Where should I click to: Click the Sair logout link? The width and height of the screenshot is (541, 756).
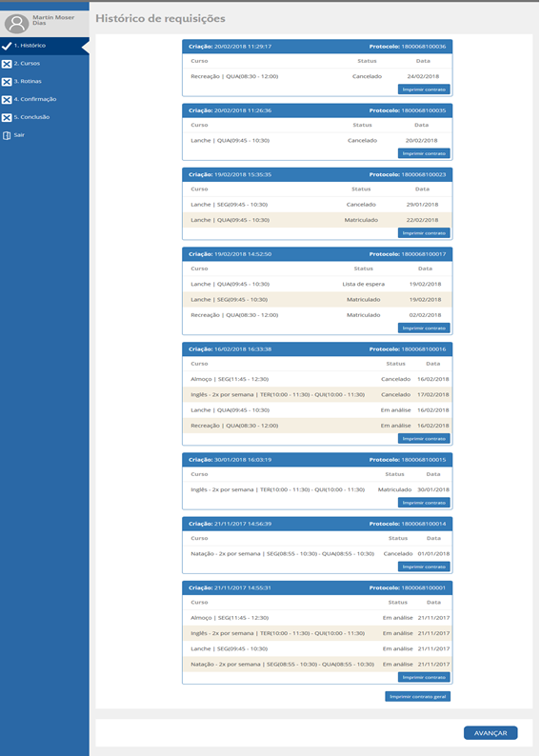(x=19, y=135)
